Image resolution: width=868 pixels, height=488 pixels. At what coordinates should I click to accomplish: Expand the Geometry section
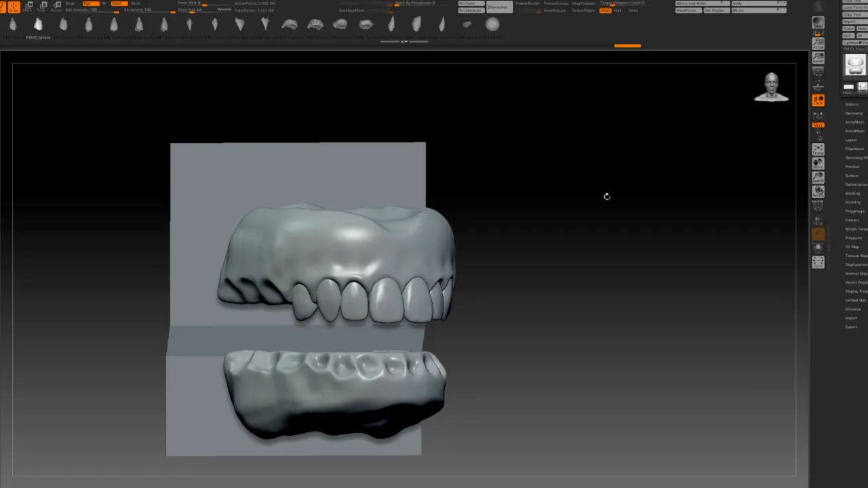click(x=854, y=113)
